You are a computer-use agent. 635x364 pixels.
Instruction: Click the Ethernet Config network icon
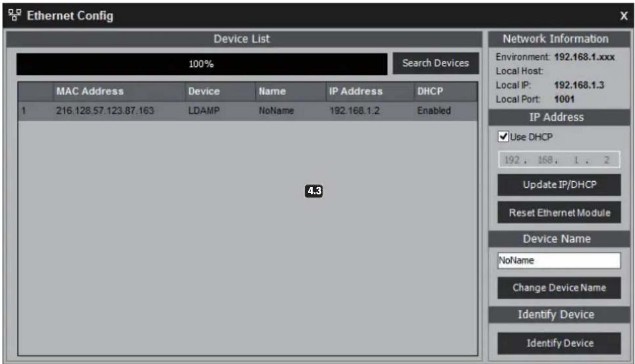pos(15,16)
